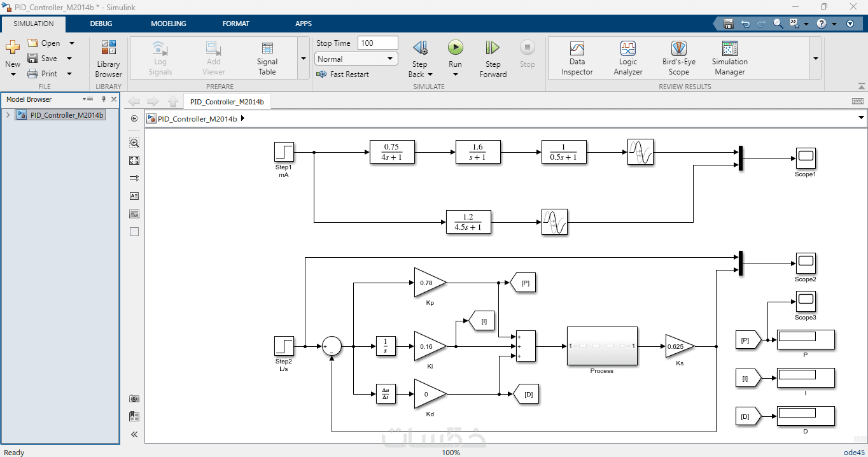Open the DEBUG tab
Viewport: 868px width, 457px height.
click(x=101, y=24)
